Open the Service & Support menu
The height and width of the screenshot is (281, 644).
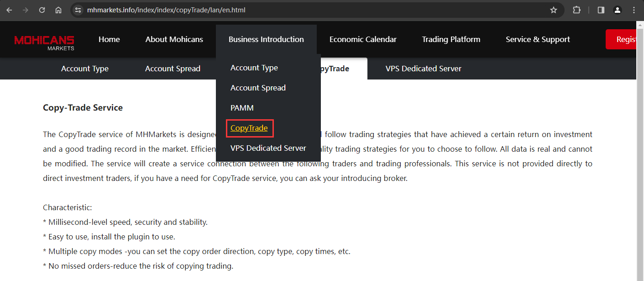pyautogui.click(x=538, y=39)
